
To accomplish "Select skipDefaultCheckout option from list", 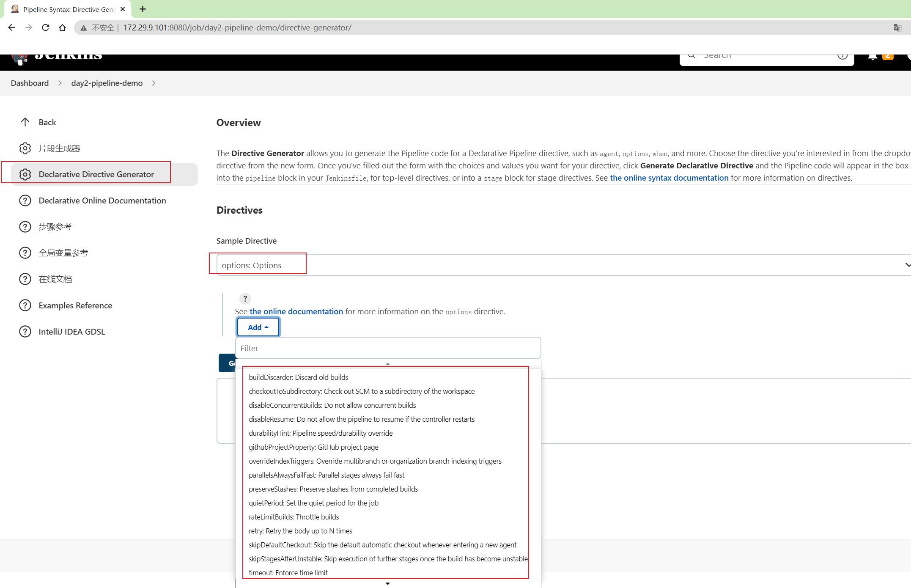I will [x=382, y=545].
